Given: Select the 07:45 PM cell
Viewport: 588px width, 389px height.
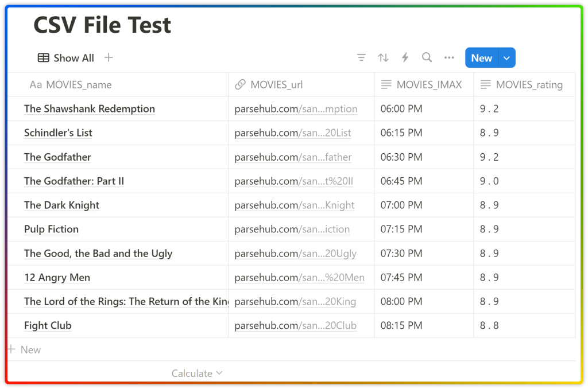Looking at the screenshot, I should tap(424, 277).
